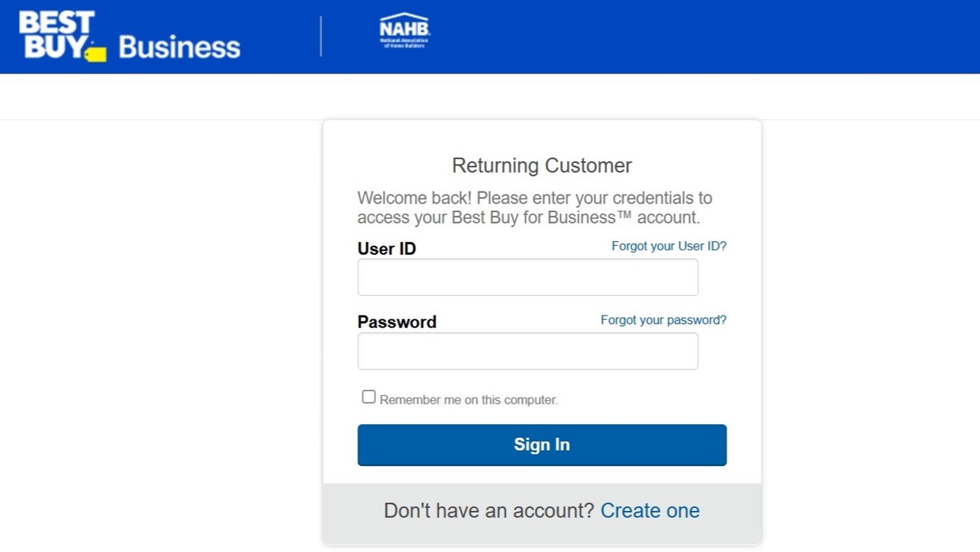980x552 pixels.
Task: Click the blue Sign In button
Action: [x=542, y=445]
